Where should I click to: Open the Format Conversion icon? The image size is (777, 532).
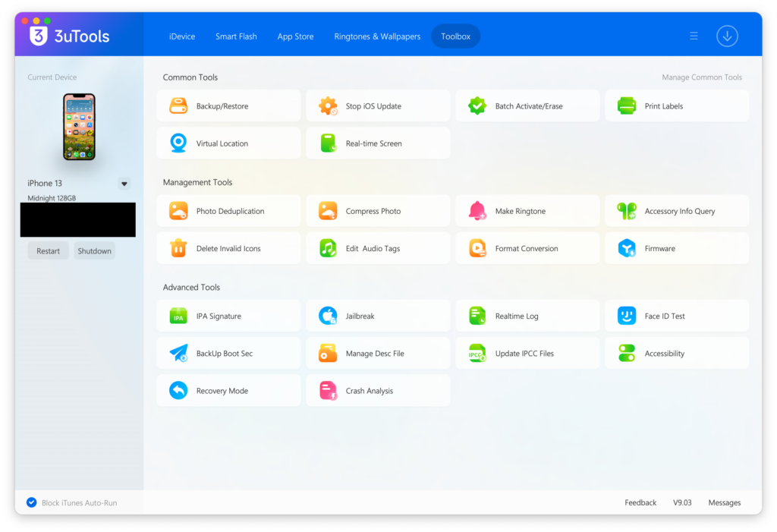[x=477, y=248]
